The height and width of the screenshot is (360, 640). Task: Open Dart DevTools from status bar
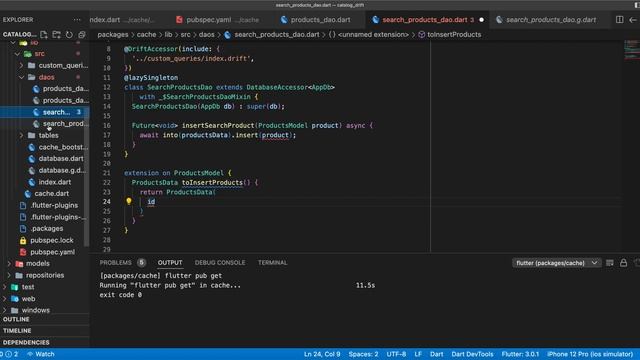pos(472,354)
